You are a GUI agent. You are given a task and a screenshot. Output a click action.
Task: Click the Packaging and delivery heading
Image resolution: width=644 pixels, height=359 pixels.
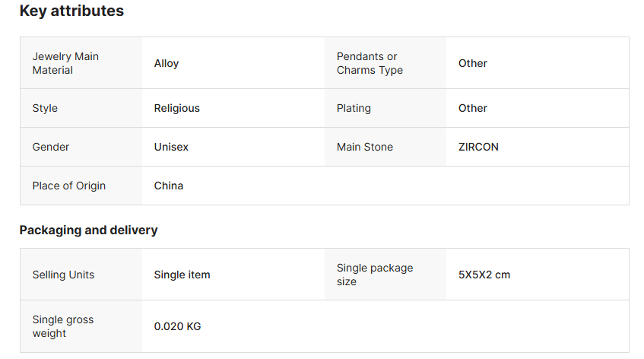88,230
